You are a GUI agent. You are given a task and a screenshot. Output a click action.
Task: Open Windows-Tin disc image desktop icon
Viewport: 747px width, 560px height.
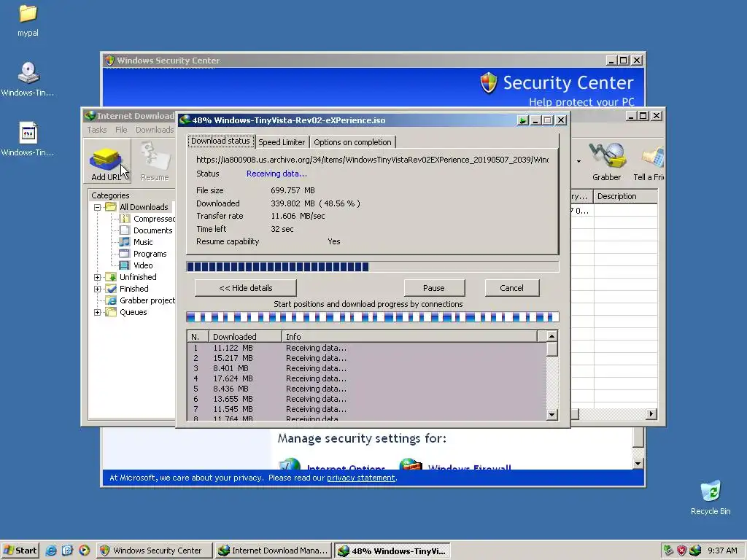28,79
